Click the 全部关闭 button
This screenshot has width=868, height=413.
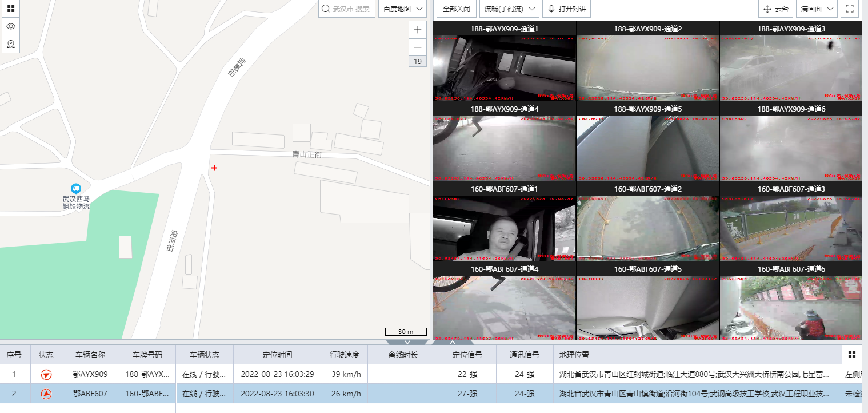pos(457,9)
